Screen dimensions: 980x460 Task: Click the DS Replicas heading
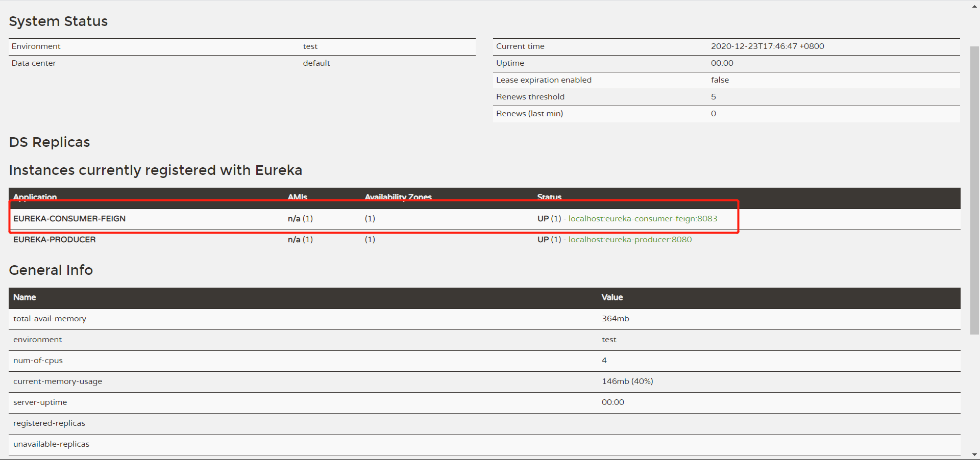click(50, 142)
